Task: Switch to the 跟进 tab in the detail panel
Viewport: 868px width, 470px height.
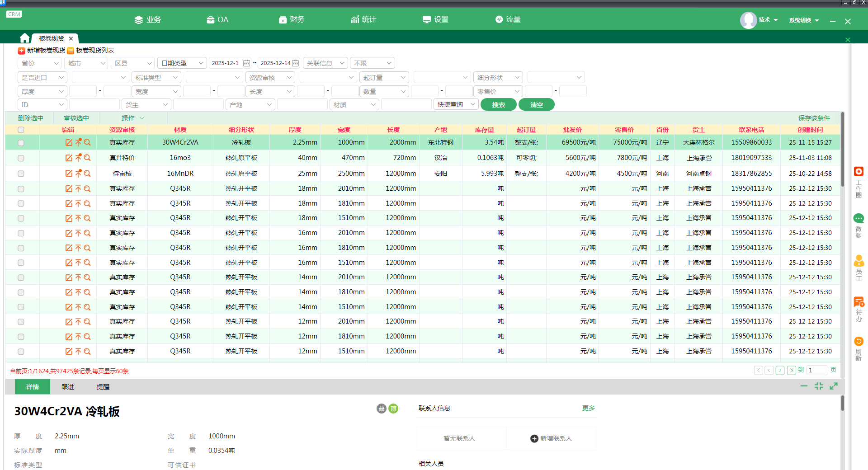Action: pyautogui.click(x=68, y=387)
